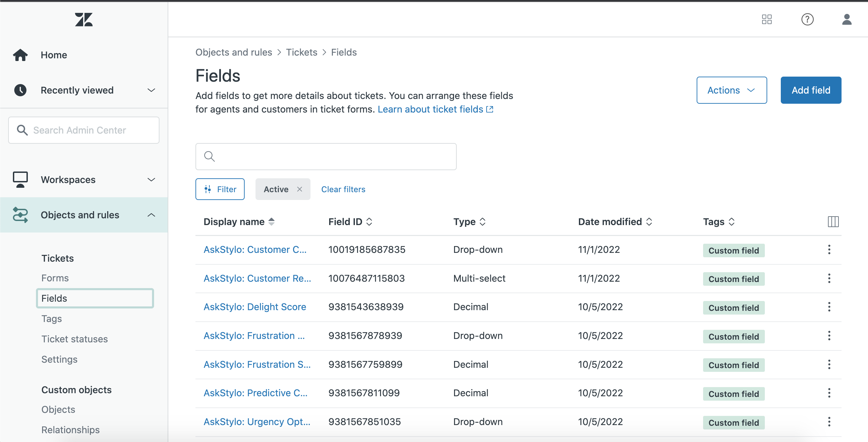Sort by Display name column
The width and height of the screenshot is (868, 442).
[x=239, y=222]
